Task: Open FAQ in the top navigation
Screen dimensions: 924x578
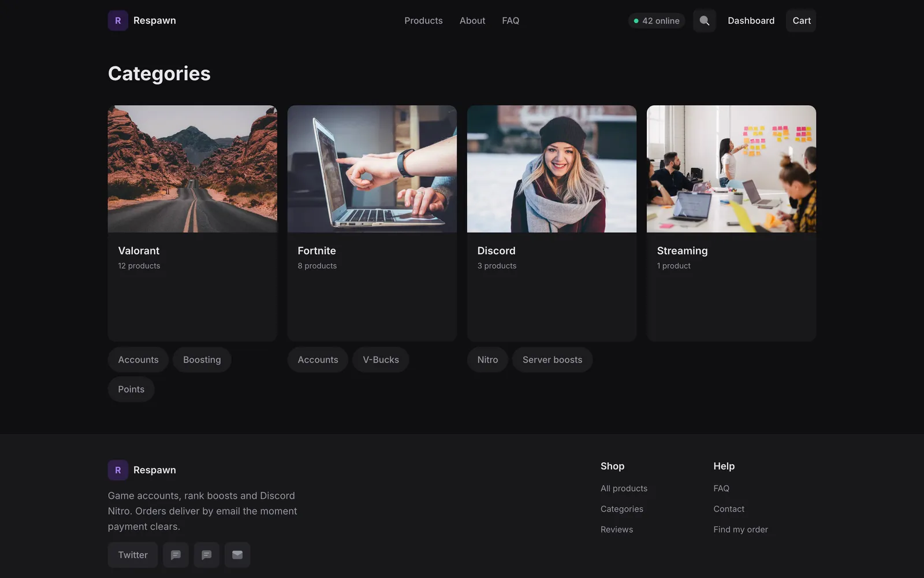Action: [511, 21]
